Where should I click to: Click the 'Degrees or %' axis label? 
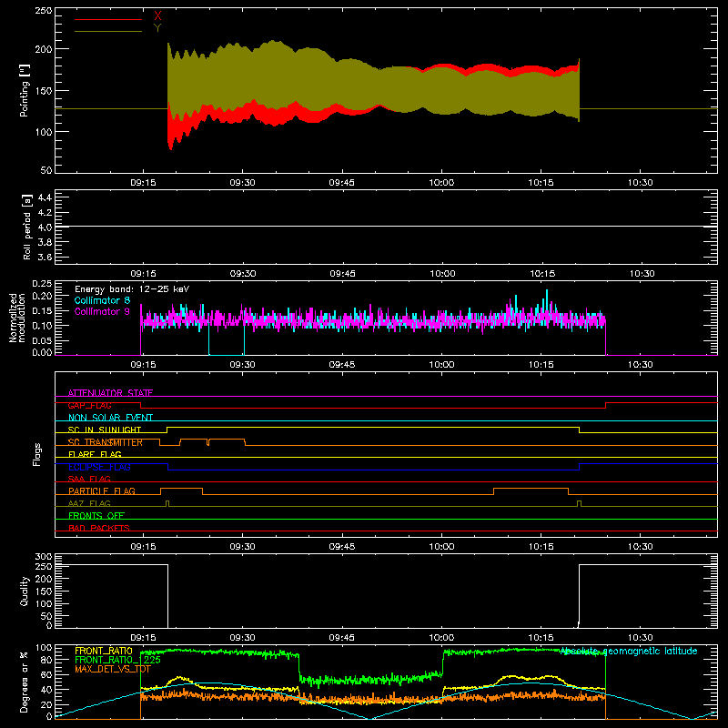coord(25,682)
